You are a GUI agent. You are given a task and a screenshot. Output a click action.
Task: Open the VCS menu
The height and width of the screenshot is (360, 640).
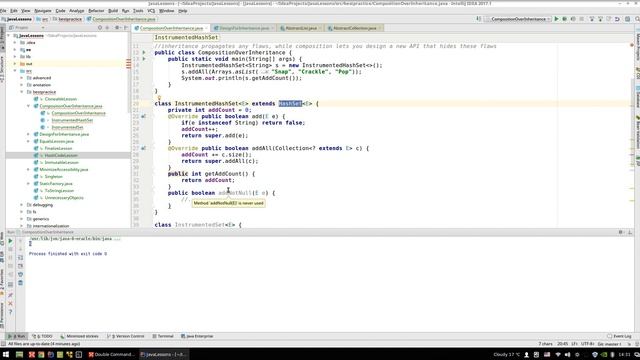(x=151, y=11)
